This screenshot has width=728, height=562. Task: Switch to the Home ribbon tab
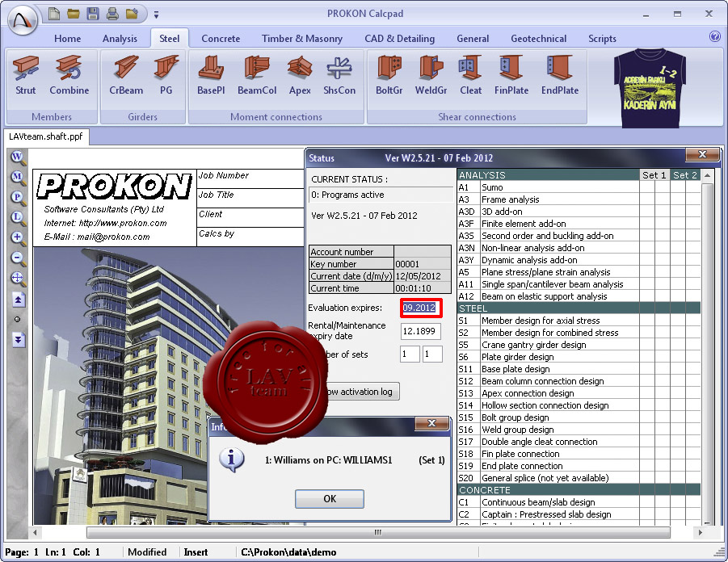(x=67, y=39)
